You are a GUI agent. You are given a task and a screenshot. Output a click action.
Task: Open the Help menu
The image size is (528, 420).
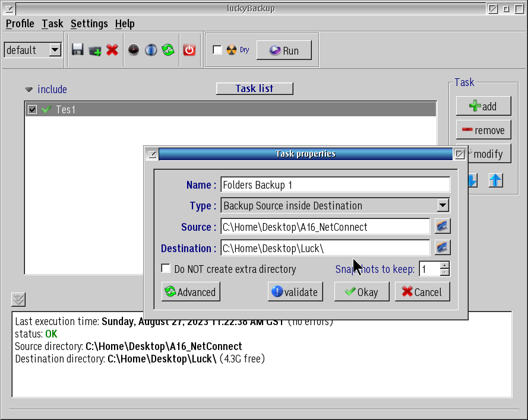pos(125,24)
